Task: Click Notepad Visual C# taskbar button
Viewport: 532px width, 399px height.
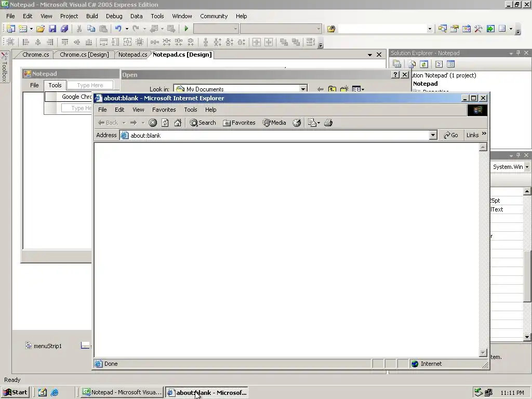Action: click(x=123, y=392)
